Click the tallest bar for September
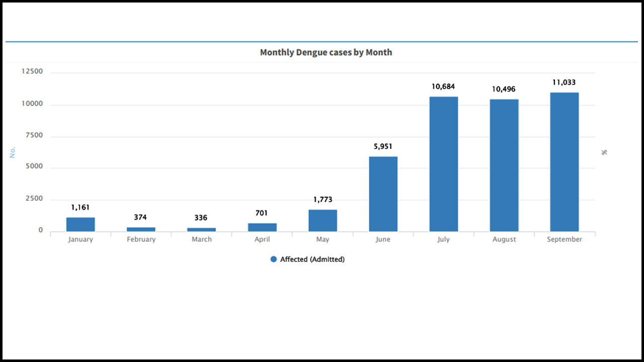644x362 pixels. pyautogui.click(x=565, y=162)
